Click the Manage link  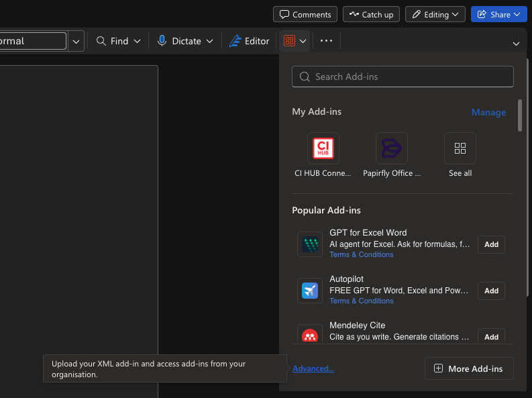(488, 112)
